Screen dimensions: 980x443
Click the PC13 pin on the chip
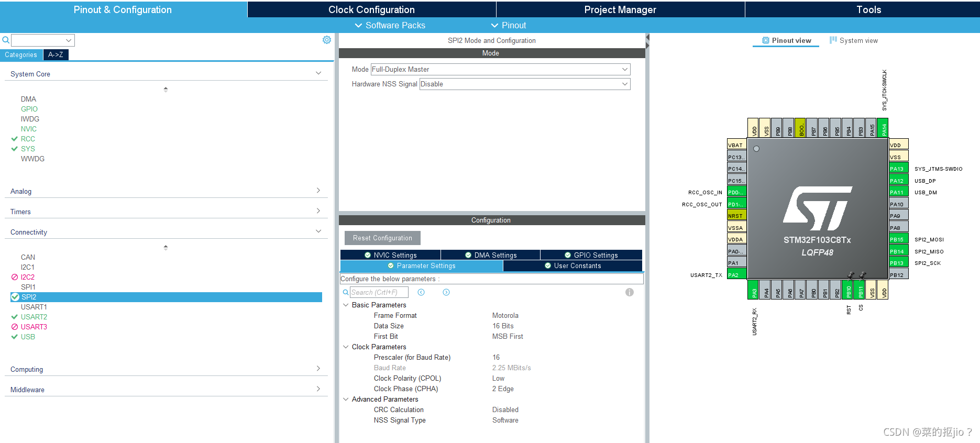[x=736, y=157]
